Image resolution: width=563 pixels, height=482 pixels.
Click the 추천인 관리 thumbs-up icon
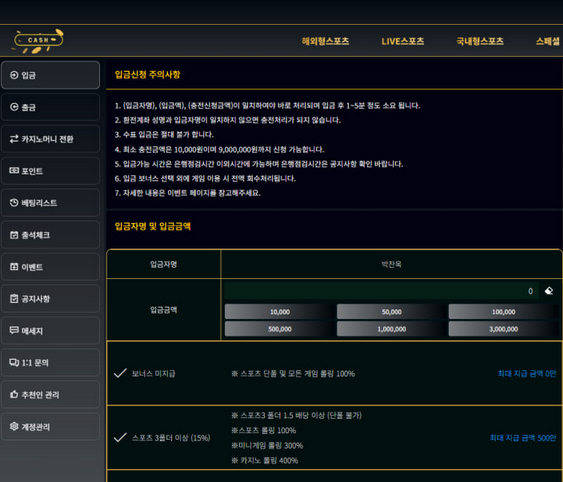pyautogui.click(x=14, y=394)
